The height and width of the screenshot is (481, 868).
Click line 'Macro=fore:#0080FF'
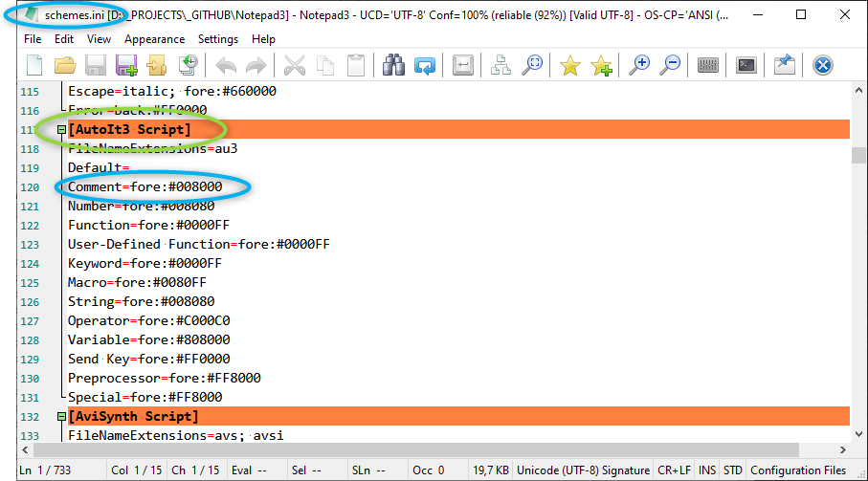coord(137,282)
